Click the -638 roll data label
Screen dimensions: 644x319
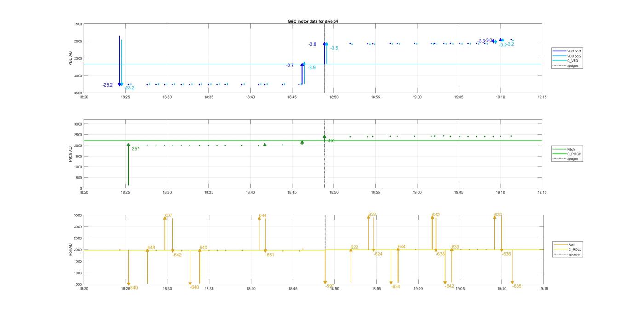pos(440,254)
